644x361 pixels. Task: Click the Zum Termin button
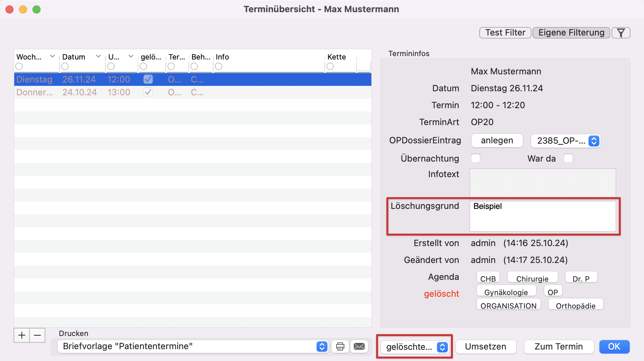pyautogui.click(x=559, y=347)
